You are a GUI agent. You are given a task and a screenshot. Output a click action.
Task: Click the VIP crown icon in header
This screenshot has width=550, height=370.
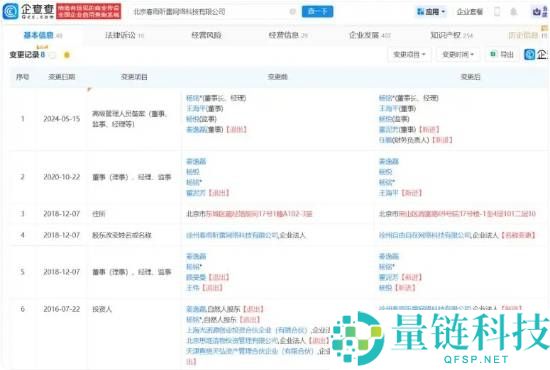[537, 12]
